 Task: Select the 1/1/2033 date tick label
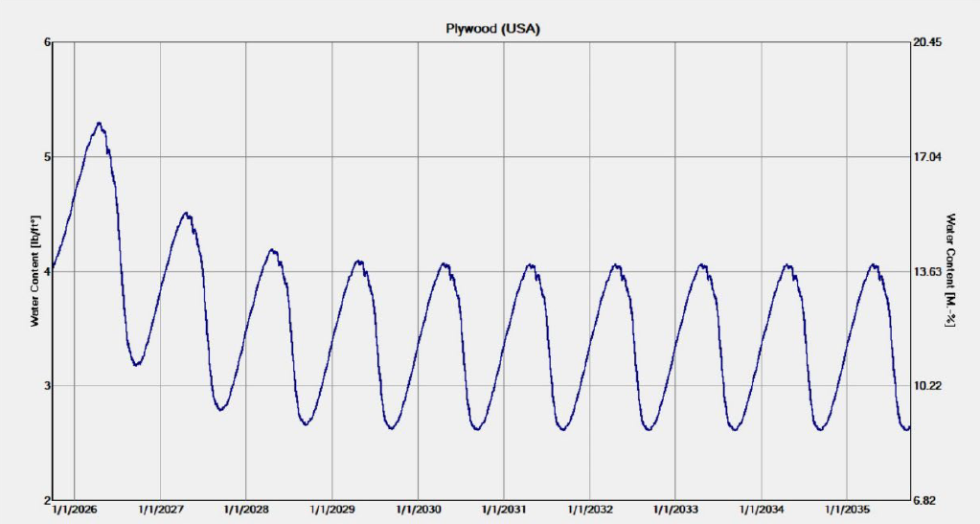click(x=675, y=511)
